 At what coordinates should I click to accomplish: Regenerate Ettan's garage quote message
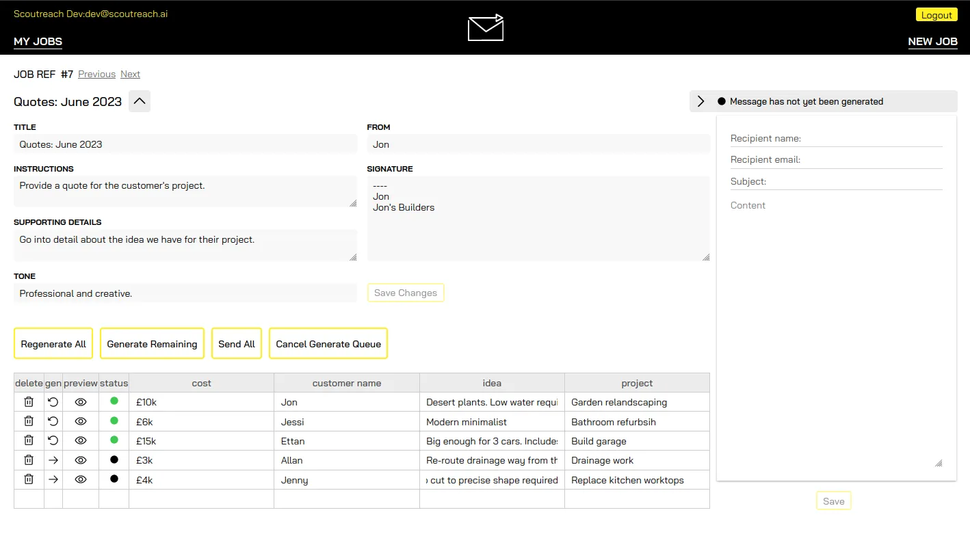tap(53, 440)
